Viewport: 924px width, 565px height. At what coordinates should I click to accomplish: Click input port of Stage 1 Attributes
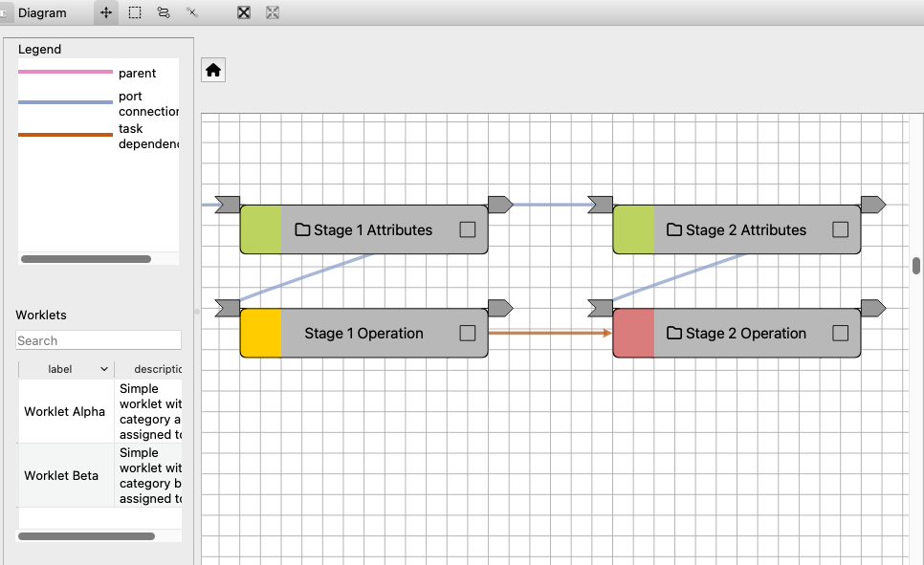(x=228, y=205)
